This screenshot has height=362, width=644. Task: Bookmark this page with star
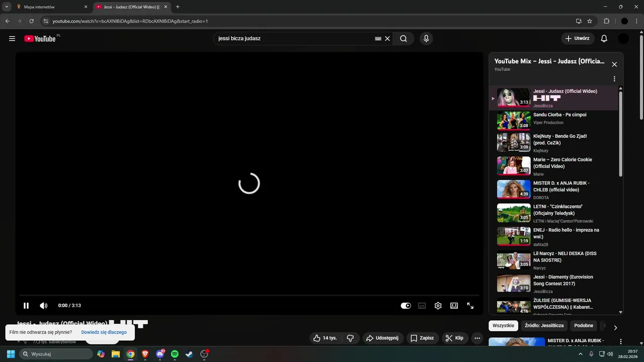point(590,21)
